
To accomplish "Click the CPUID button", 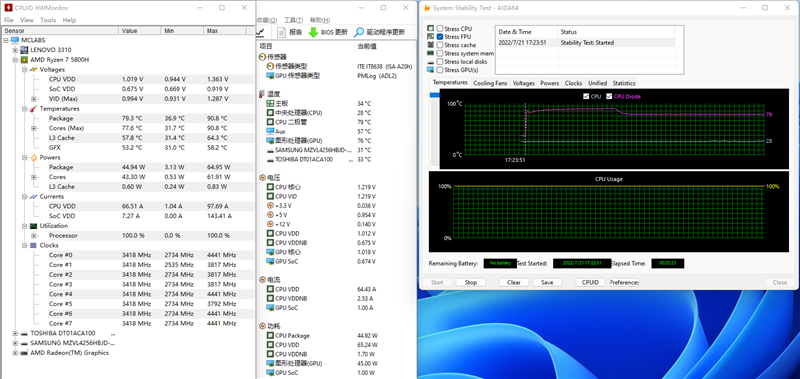I will click(x=590, y=282).
